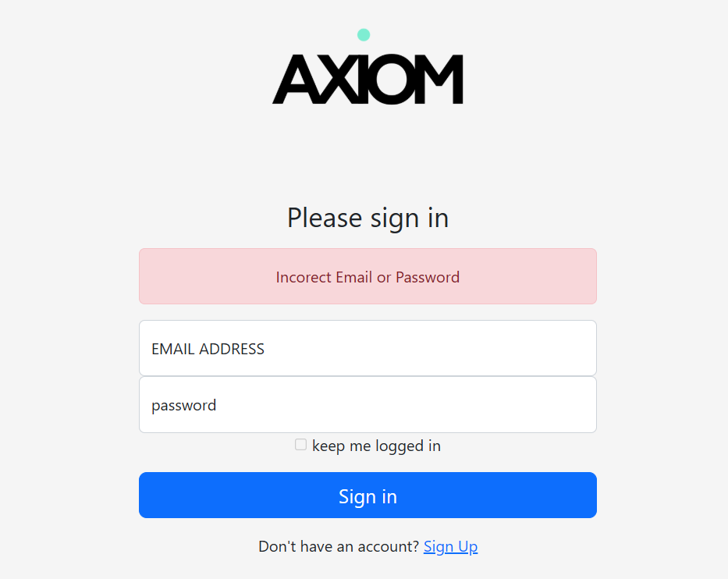
Task: Click into the password field
Action: (x=368, y=405)
